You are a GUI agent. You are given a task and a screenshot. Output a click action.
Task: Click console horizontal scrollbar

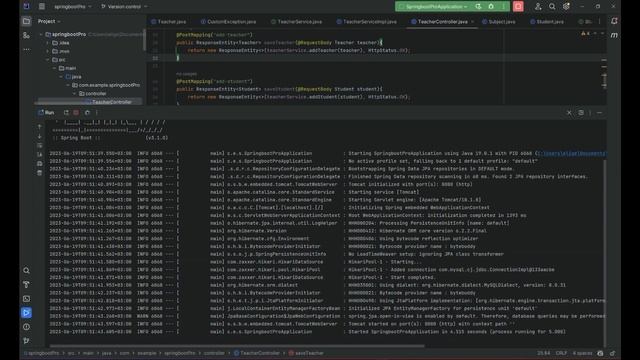coord(237,346)
